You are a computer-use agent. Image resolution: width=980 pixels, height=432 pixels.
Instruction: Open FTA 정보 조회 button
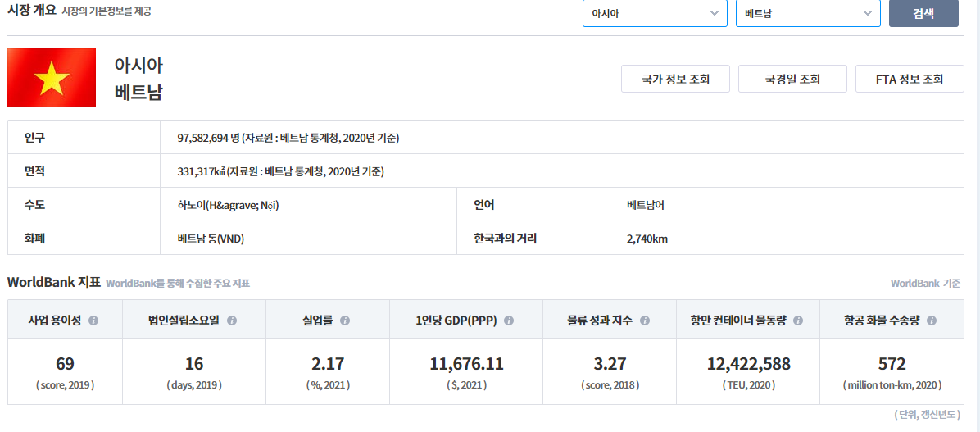[x=910, y=79]
